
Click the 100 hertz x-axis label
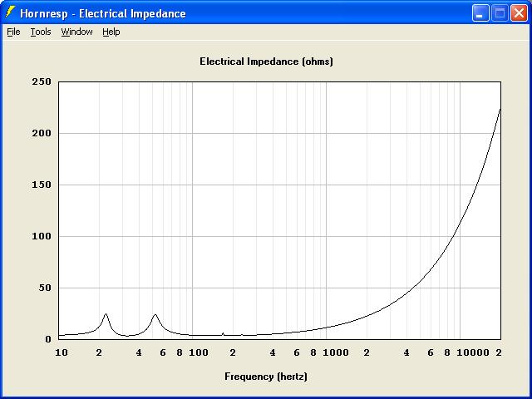point(199,352)
